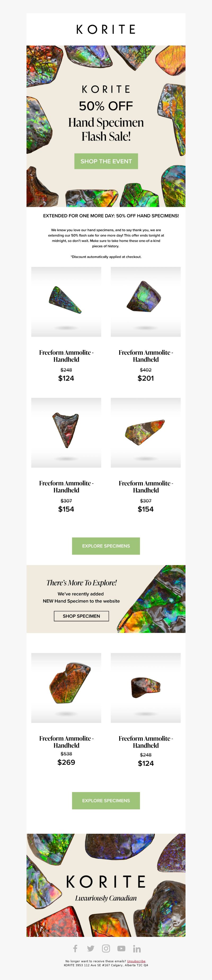Open the LinkedIn icon in the footer
The width and height of the screenshot is (212, 980).
coord(137,949)
